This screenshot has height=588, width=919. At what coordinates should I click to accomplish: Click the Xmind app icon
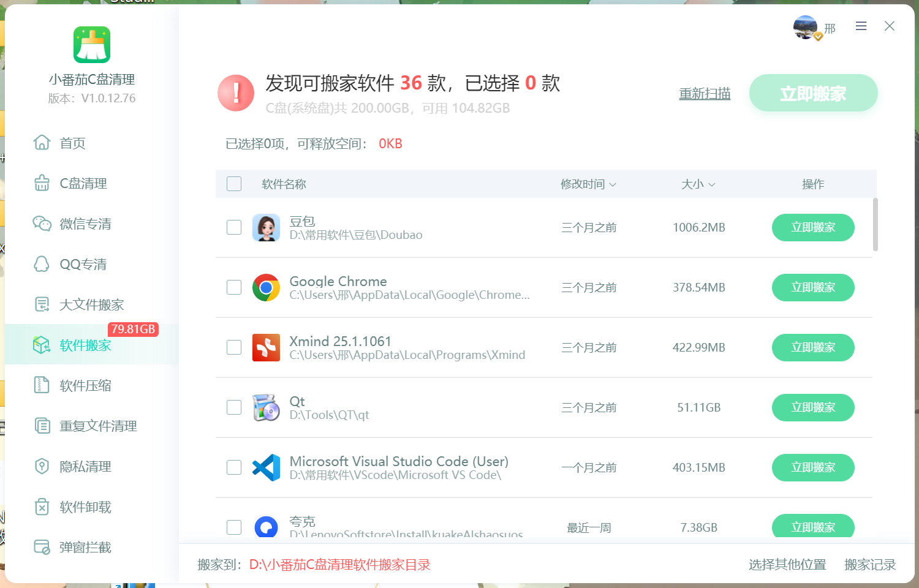(x=266, y=347)
